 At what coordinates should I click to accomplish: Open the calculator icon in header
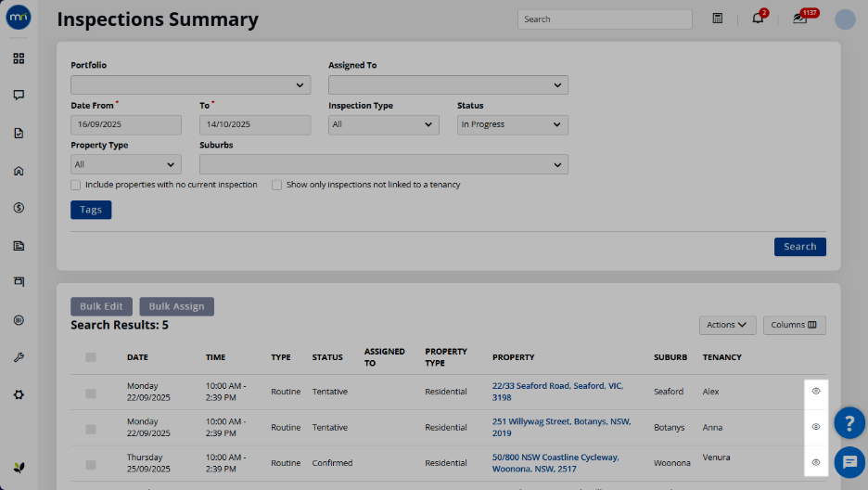tap(718, 19)
